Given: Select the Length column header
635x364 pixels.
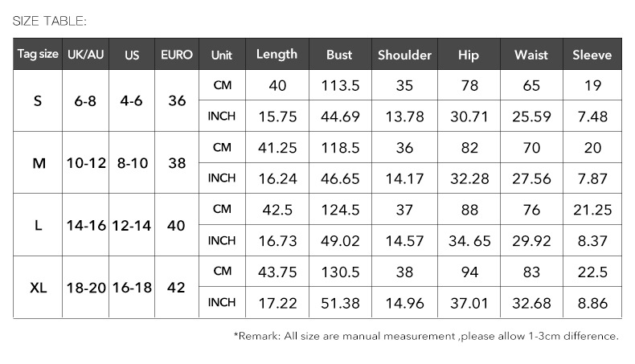Looking at the screenshot, I should (x=277, y=55).
